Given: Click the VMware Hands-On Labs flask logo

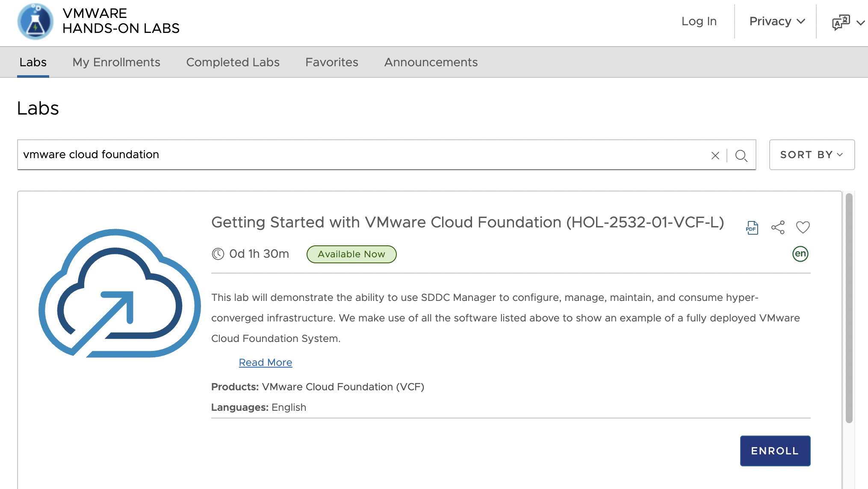Looking at the screenshot, I should click(x=36, y=22).
